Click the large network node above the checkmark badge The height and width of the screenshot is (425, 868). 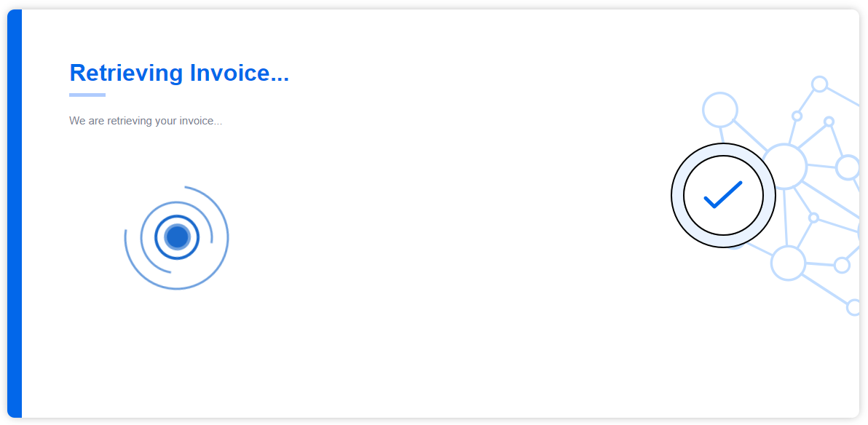point(719,110)
